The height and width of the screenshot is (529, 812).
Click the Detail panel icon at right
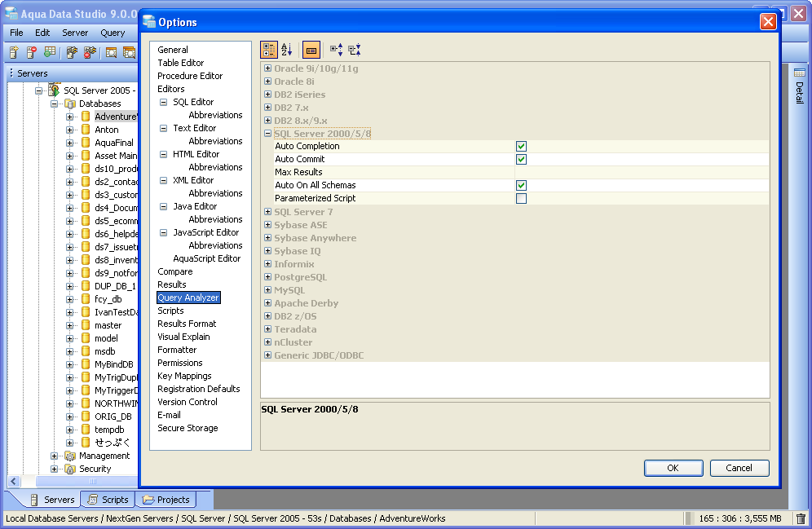[800, 73]
